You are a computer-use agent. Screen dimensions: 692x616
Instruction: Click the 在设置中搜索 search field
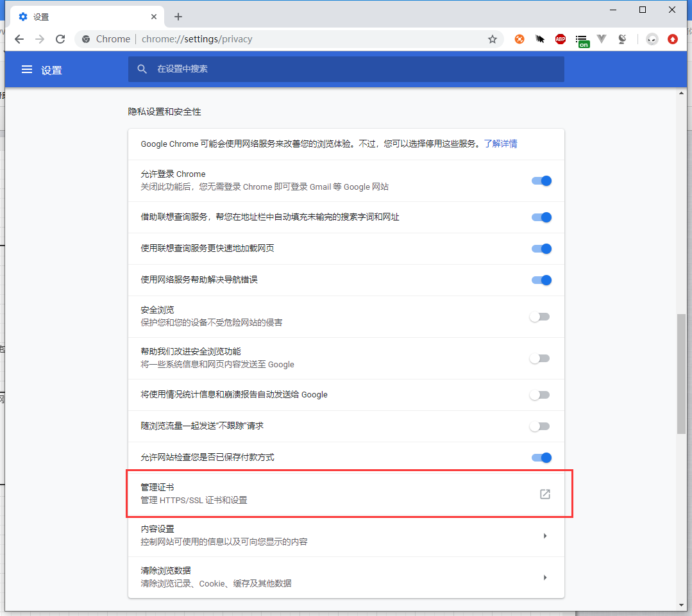(346, 69)
